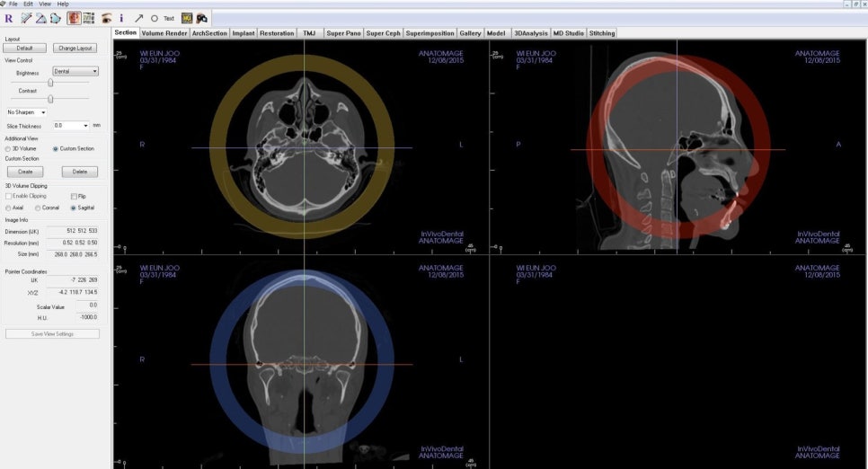Screen dimensions: 868x469
Task: Select the area measurement polygon tool
Action: [x=56, y=18]
